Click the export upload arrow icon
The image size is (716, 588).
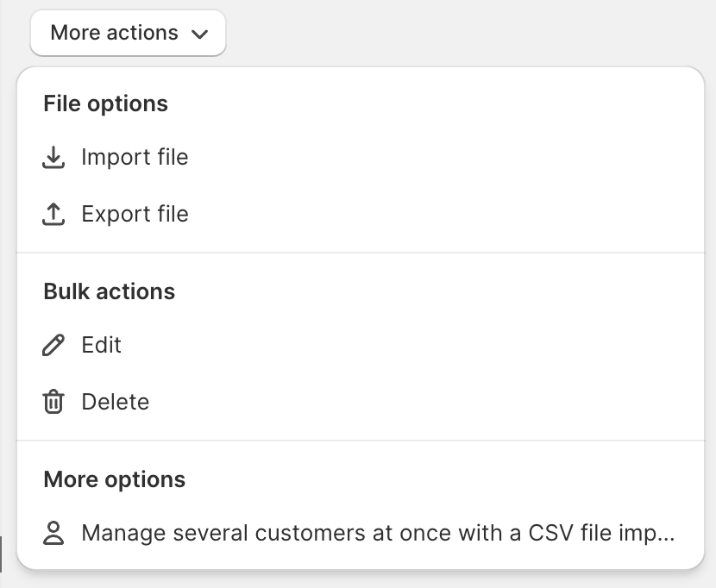pos(53,214)
